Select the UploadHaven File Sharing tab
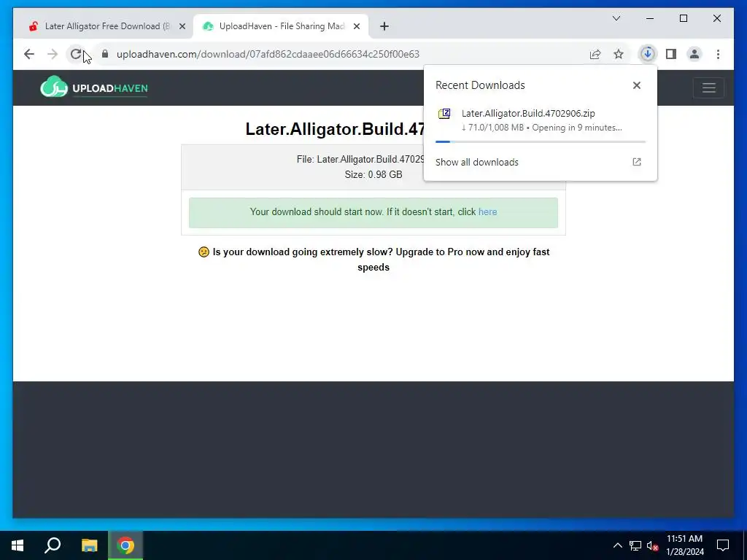 point(281,26)
